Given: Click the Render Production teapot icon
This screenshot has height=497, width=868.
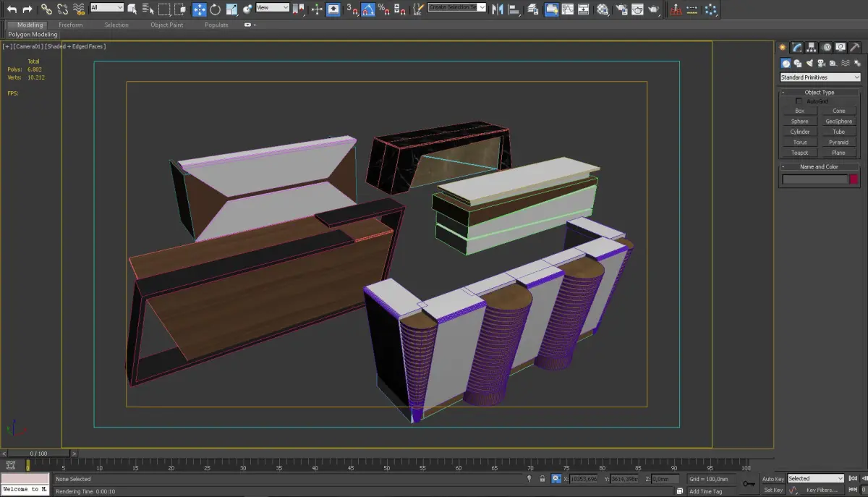Looking at the screenshot, I should (x=653, y=9).
